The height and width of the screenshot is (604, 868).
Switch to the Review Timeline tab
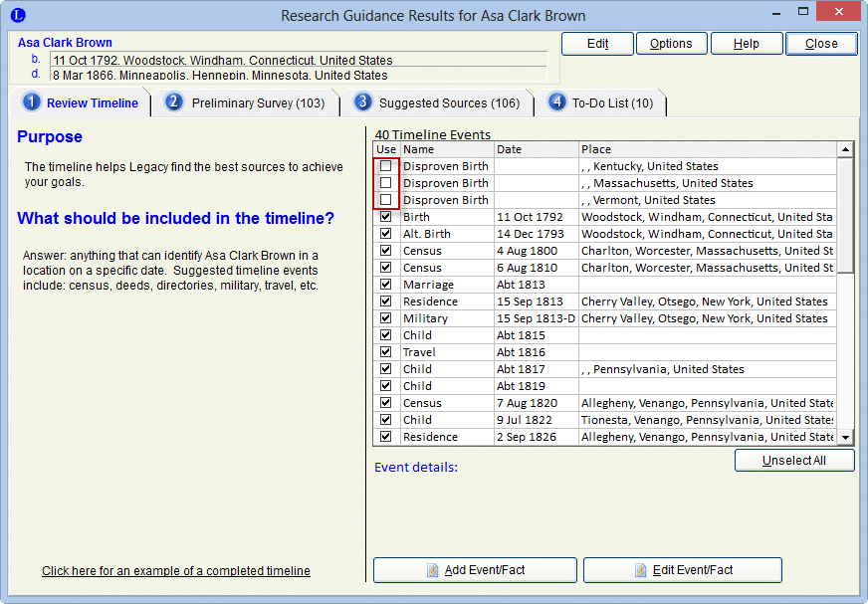(81, 102)
